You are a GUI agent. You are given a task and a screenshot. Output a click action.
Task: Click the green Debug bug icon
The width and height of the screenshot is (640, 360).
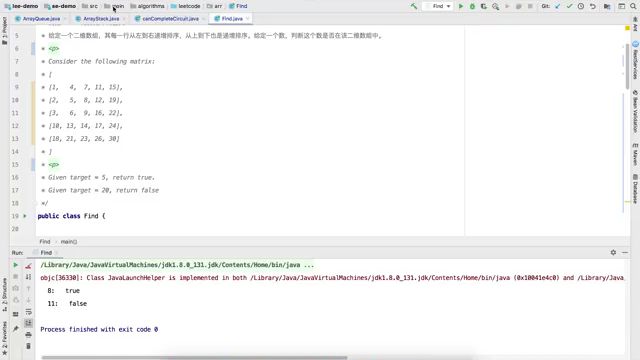(472, 6)
